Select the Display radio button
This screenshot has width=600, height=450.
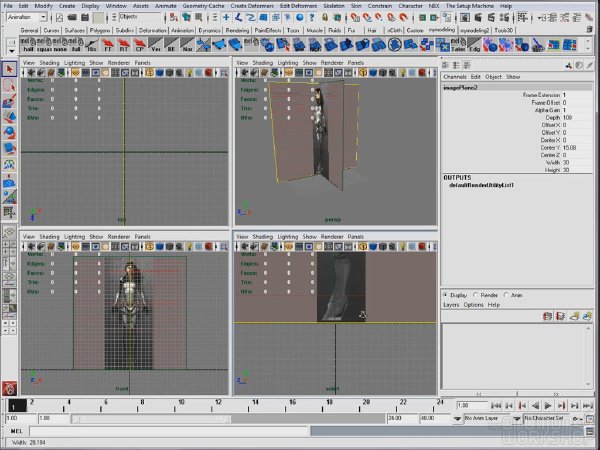[446, 295]
